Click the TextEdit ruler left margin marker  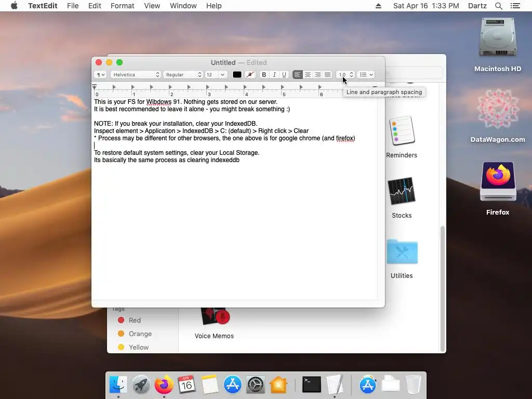95,87
